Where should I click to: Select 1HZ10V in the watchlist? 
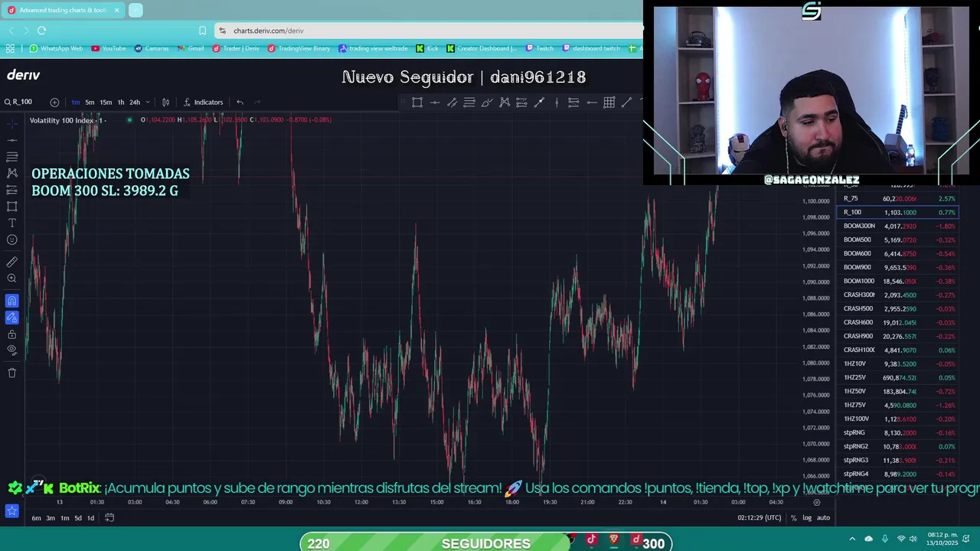(x=898, y=364)
